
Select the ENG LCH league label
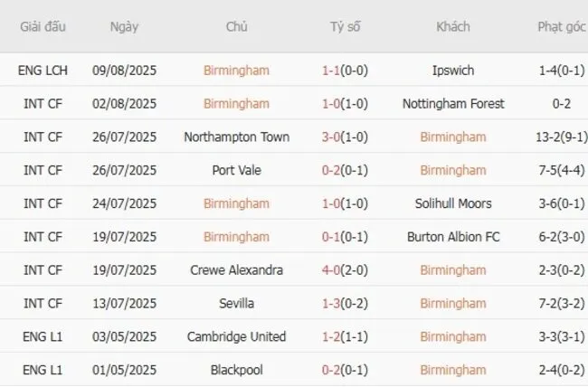coord(42,71)
